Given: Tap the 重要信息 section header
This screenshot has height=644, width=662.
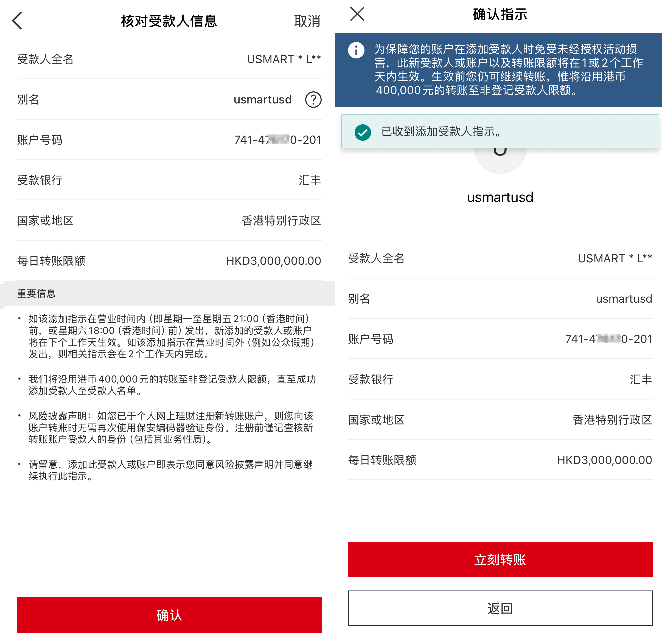Looking at the screenshot, I should coord(37,294).
